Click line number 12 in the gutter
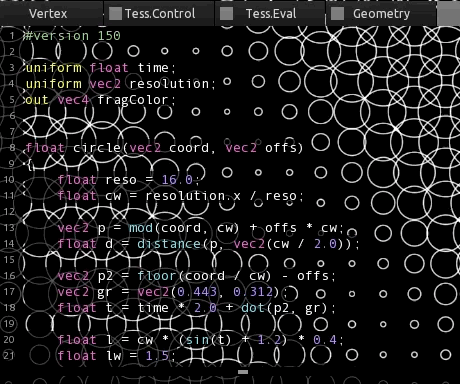The height and width of the screenshot is (384, 460). (x=9, y=212)
